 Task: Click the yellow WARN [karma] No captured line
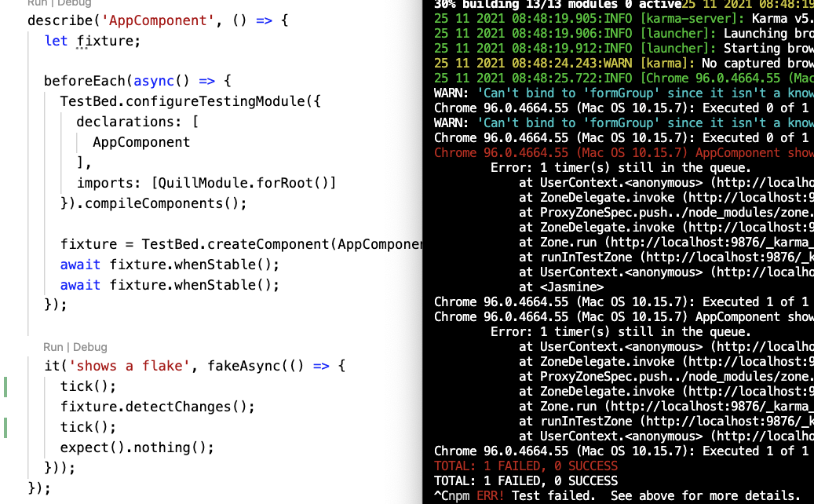point(623,64)
